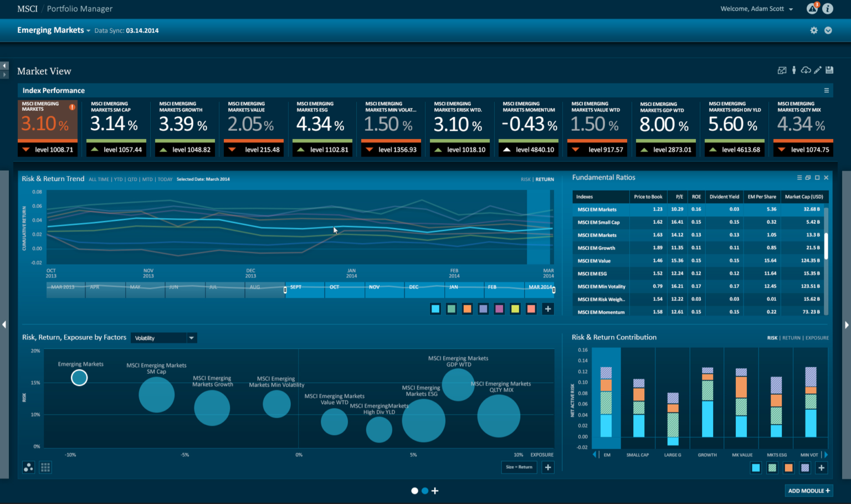Open the Volatility factor dropdown
851x504 pixels.
coord(164,338)
